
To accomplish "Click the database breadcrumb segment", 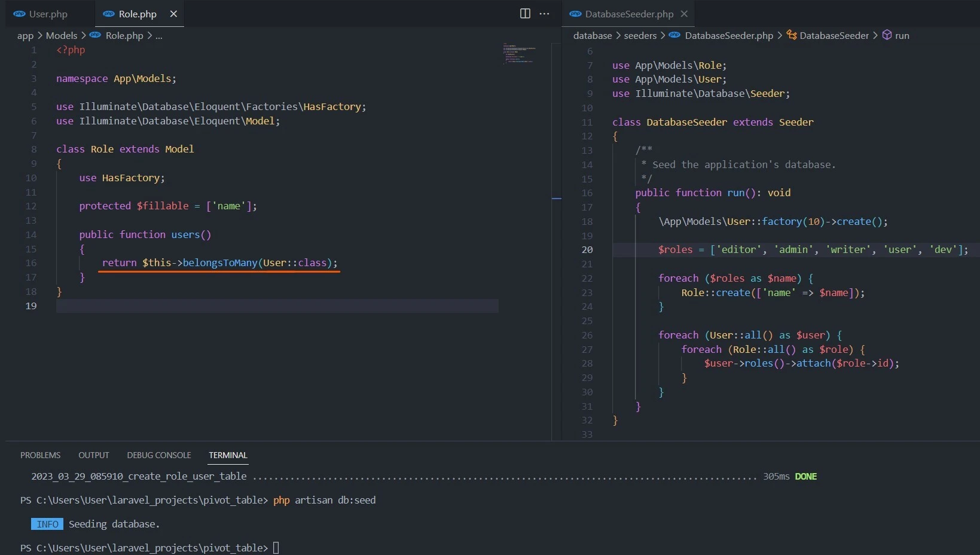I will [x=592, y=35].
